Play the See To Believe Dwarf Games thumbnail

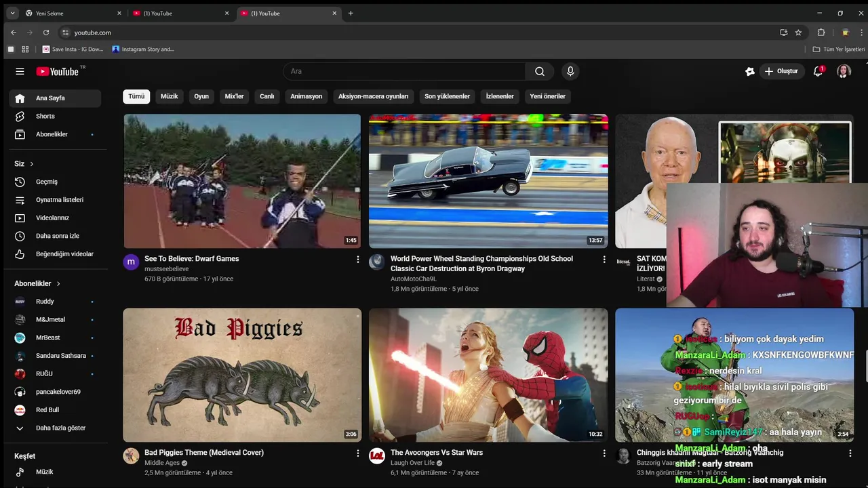click(242, 181)
